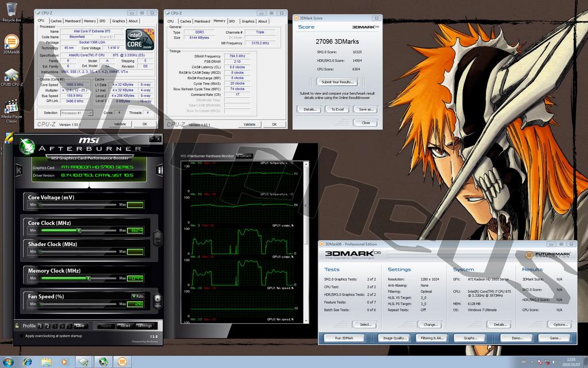Click the volume speaker tray icon
588x368 pixels.
[x=554, y=362]
